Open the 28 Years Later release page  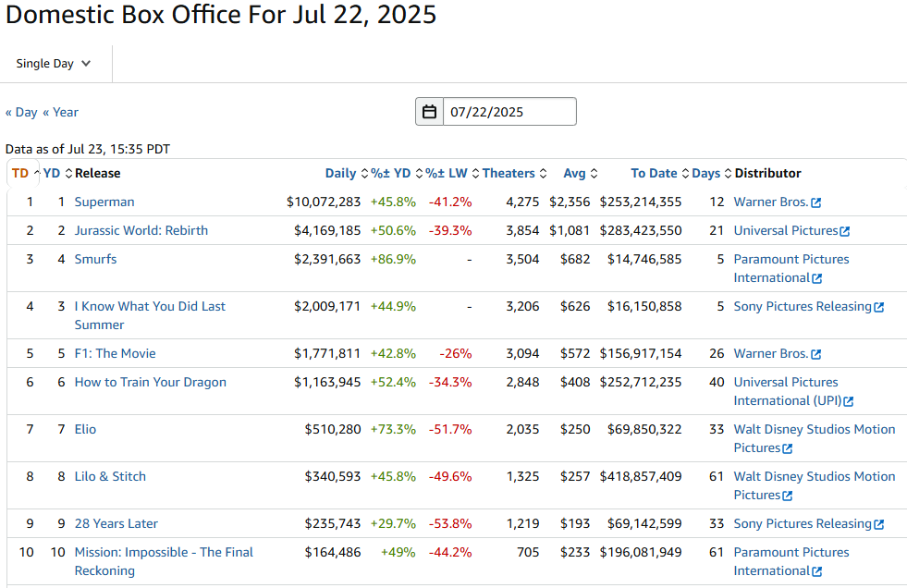coord(116,524)
